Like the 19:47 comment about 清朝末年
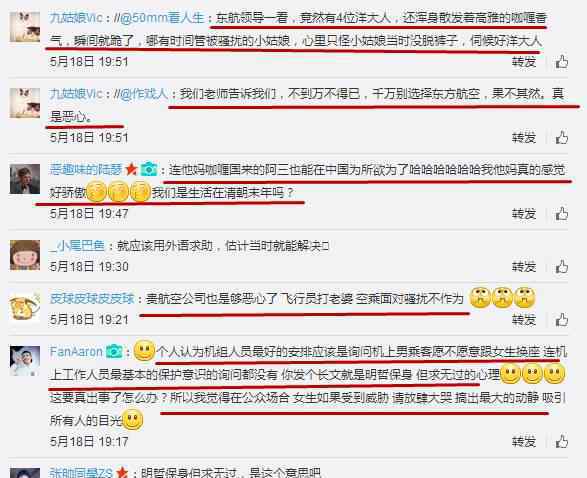The height and width of the screenshot is (478, 587). 562,214
